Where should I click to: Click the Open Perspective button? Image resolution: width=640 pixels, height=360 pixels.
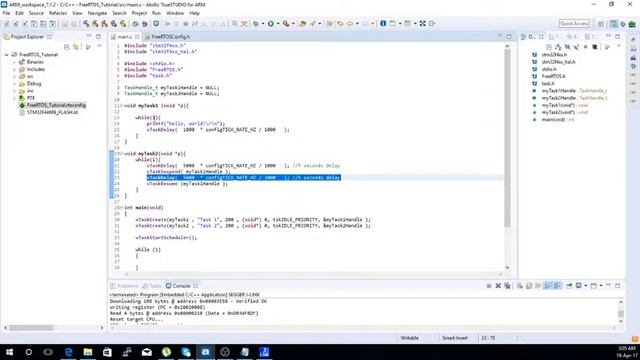tap(601, 24)
